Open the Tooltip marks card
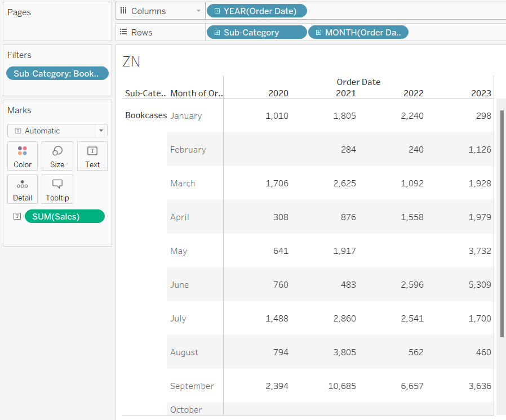Viewport: 506px width, 420px height. click(x=57, y=189)
